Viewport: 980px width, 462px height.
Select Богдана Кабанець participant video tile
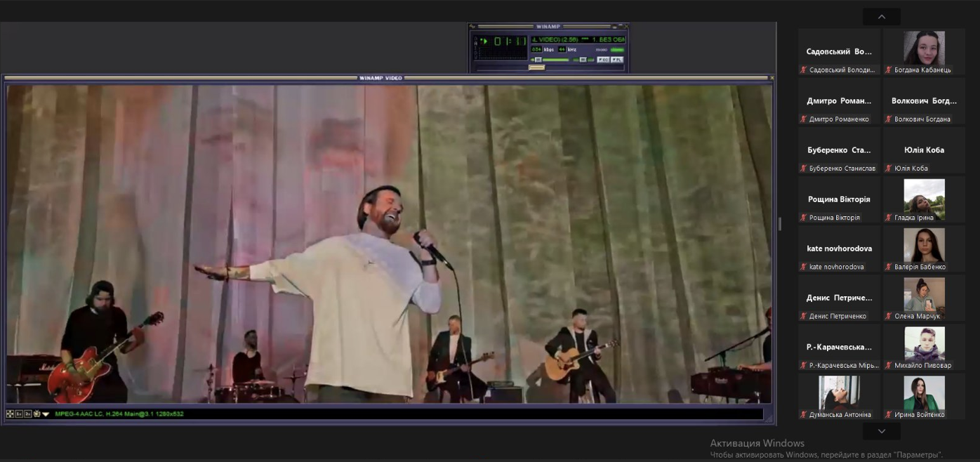click(924, 48)
